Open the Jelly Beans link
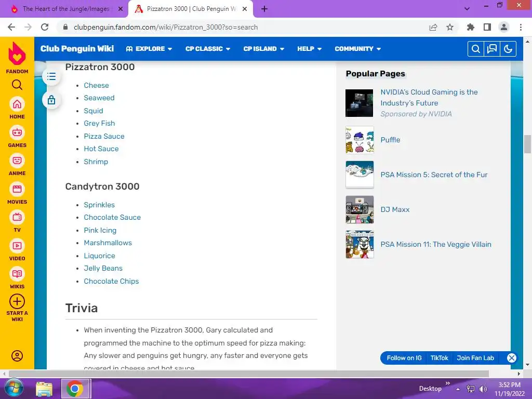This screenshot has height=399, width=532. 103,268
